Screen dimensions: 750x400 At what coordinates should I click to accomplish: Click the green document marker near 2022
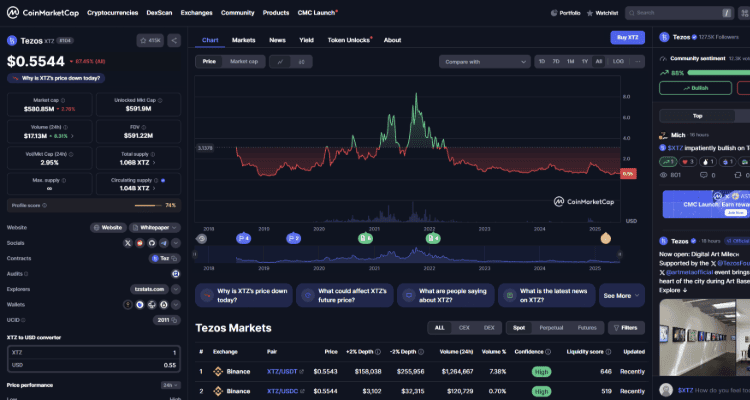(x=433, y=238)
